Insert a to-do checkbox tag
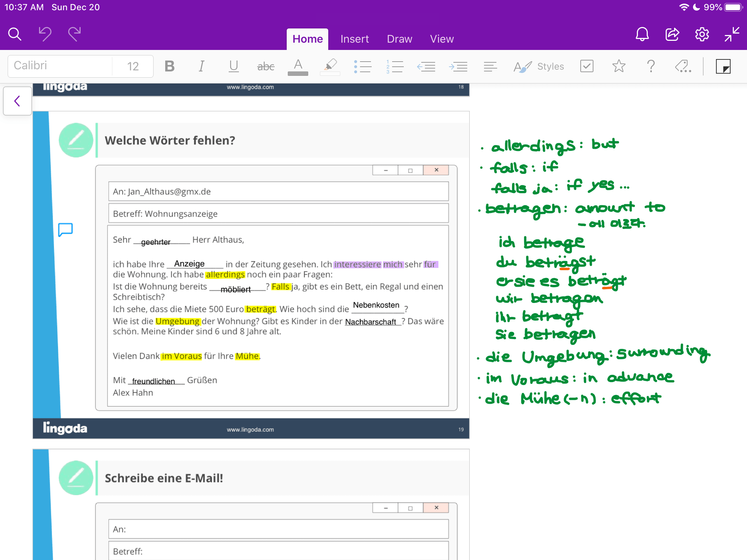The height and width of the screenshot is (560, 747). coord(587,66)
